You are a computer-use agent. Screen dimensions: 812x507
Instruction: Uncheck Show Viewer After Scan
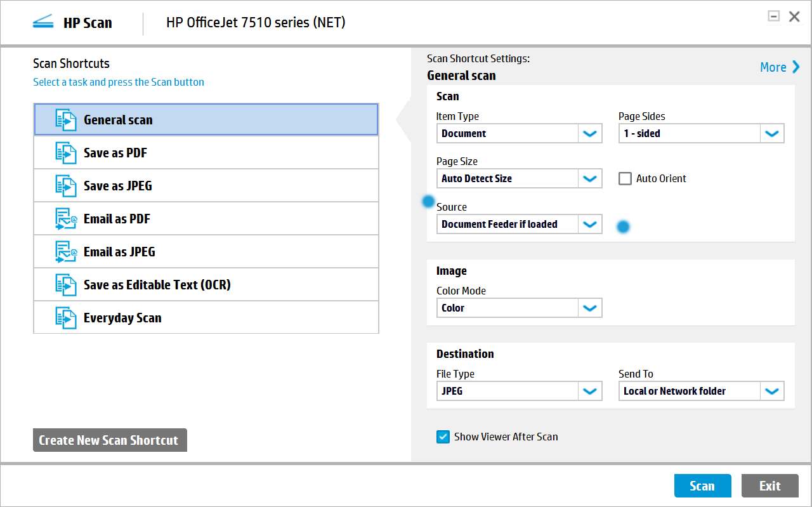point(443,437)
